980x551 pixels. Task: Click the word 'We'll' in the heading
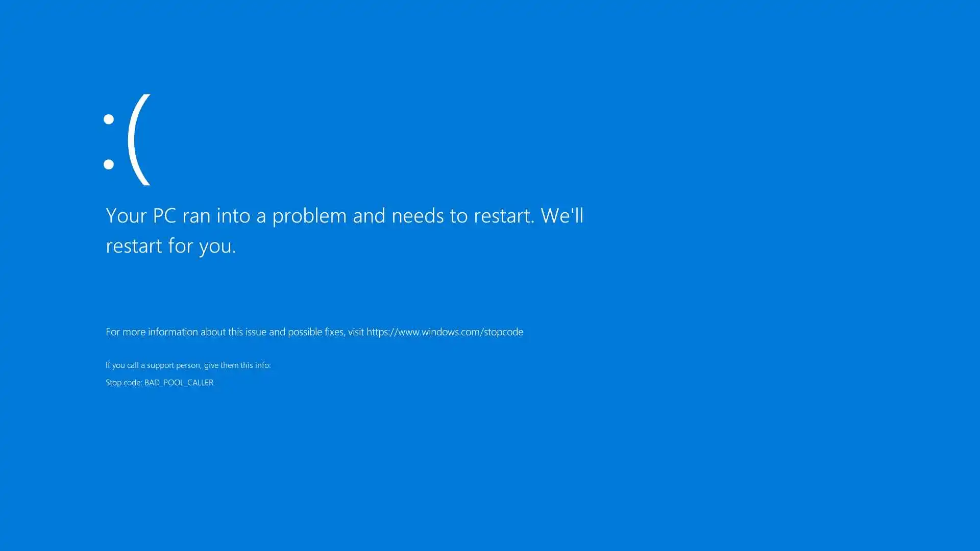(x=562, y=215)
